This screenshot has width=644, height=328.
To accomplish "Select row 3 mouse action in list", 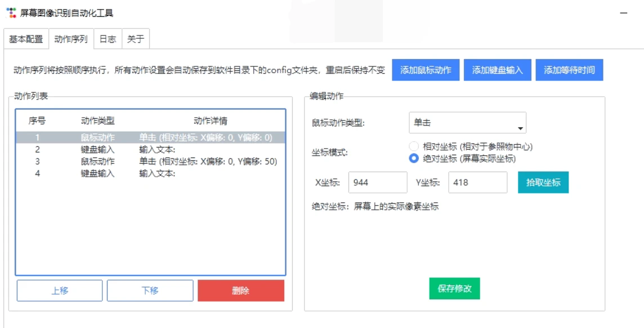I will click(151, 161).
